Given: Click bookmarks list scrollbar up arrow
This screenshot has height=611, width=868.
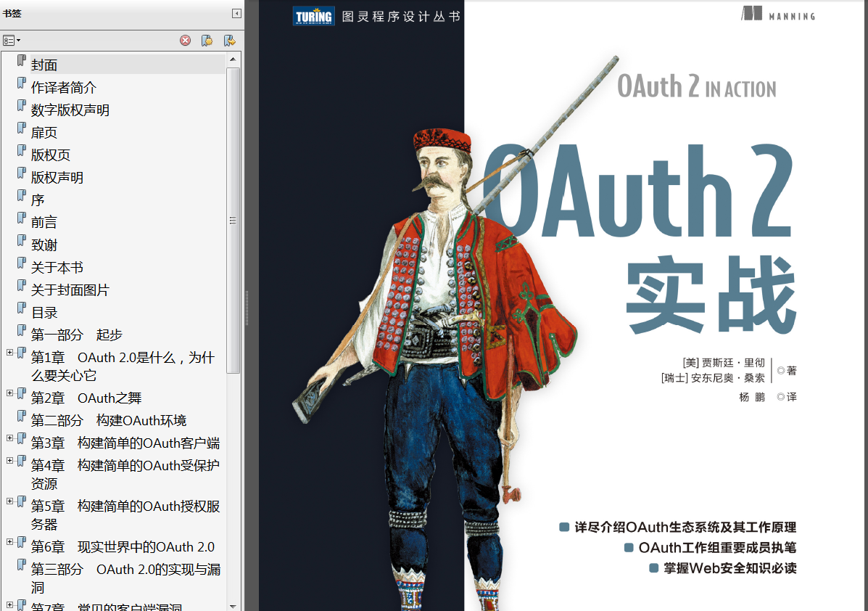Looking at the screenshot, I should click(233, 59).
